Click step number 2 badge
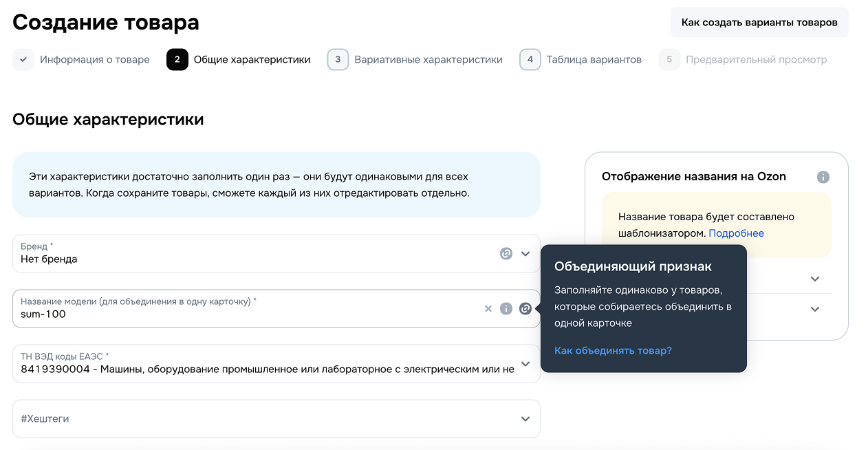This screenshot has width=868, height=450. click(x=177, y=60)
